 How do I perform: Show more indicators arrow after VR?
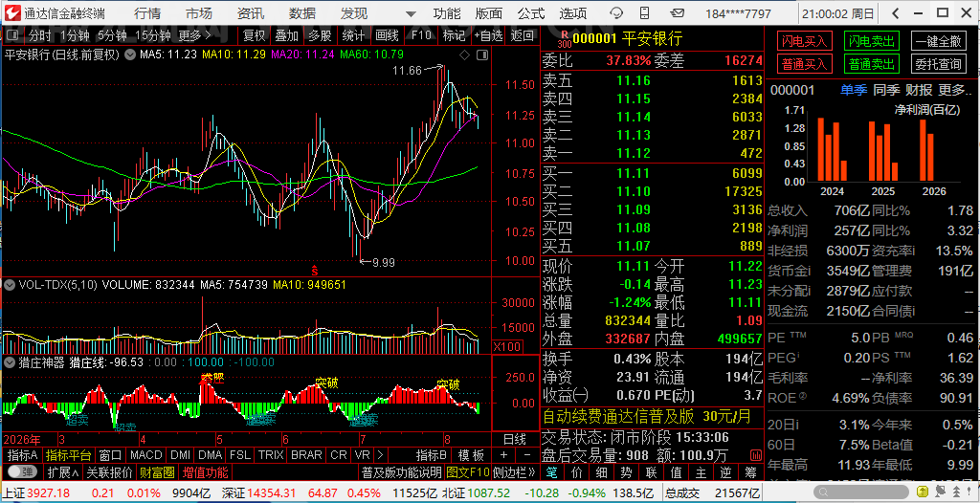(x=379, y=455)
